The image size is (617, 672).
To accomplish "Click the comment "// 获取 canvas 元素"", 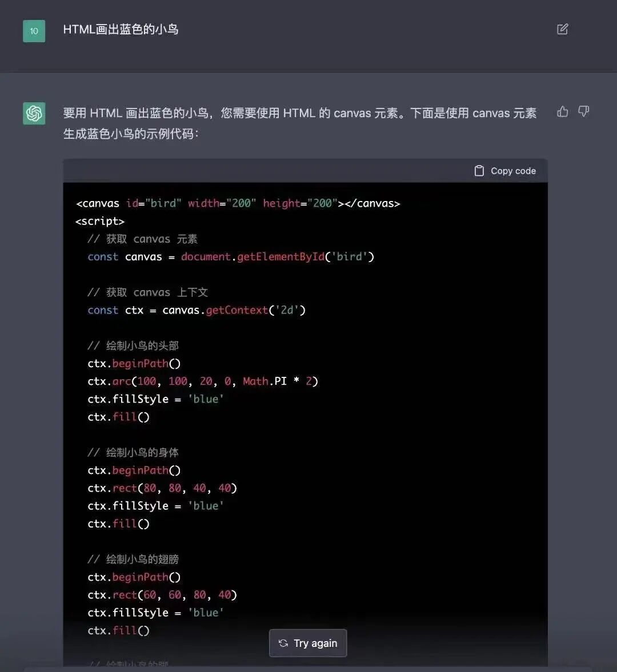I will point(142,239).
